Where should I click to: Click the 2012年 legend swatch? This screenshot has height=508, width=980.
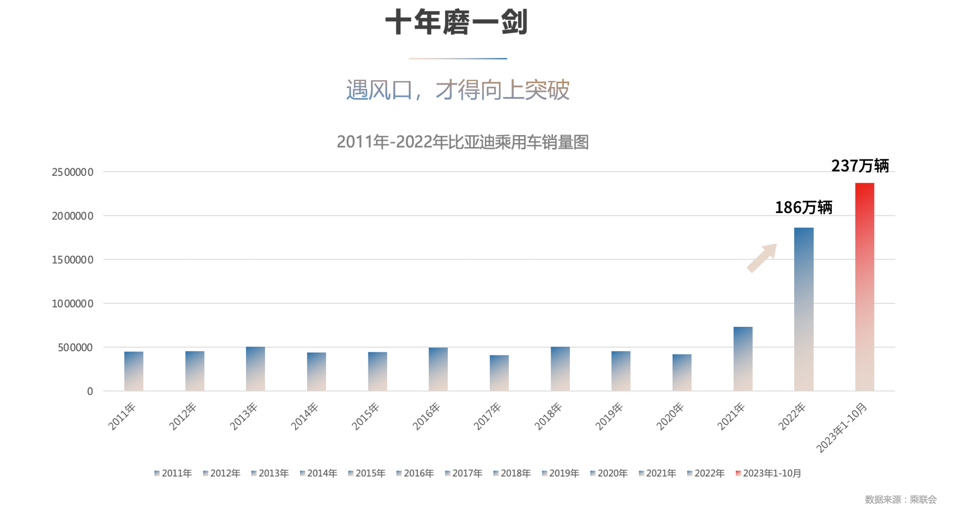click(x=205, y=473)
